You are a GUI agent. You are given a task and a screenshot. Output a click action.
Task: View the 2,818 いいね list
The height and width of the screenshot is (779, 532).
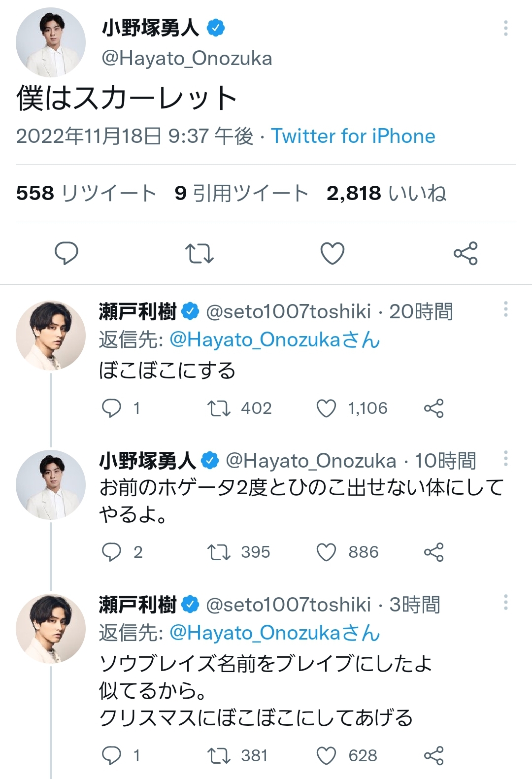[x=386, y=193]
